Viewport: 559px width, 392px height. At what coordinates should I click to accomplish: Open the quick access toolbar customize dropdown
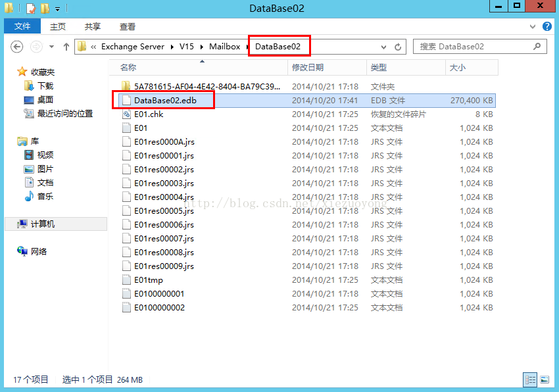point(57,9)
